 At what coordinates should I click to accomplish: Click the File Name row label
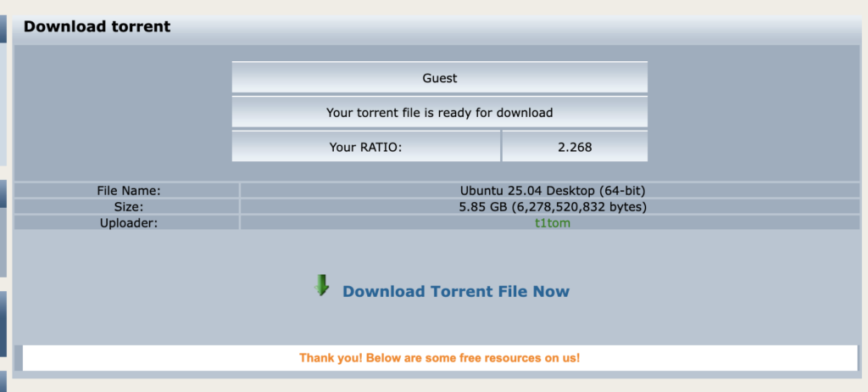pyautogui.click(x=128, y=191)
